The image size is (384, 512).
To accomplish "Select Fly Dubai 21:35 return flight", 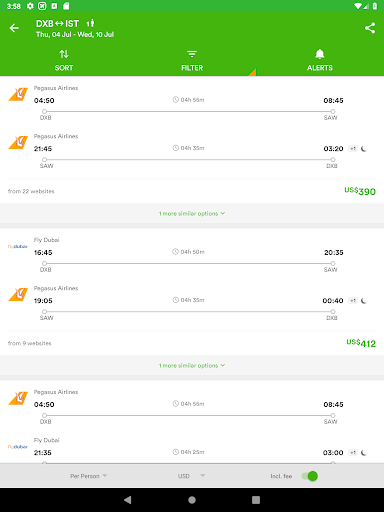I will click(192, 450).
